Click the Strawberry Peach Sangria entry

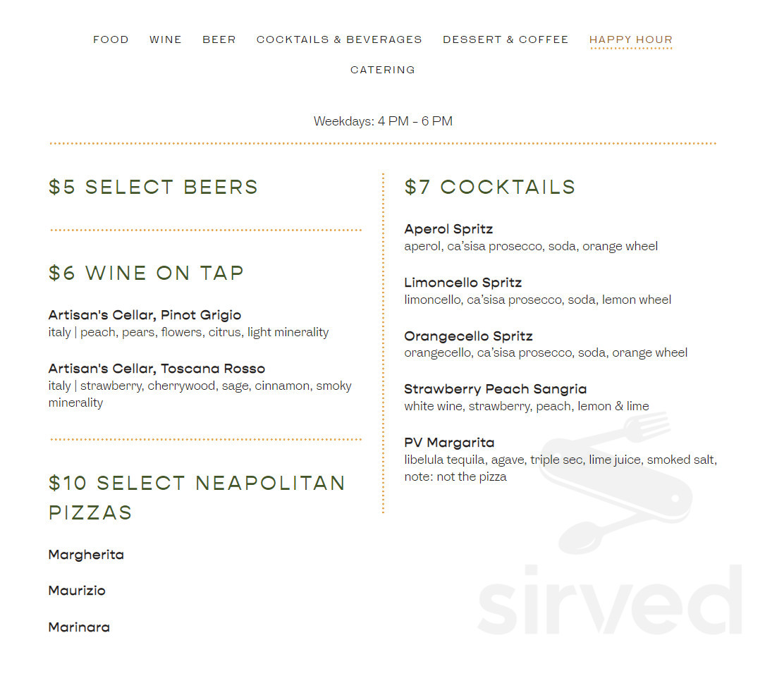tap(495, 388)
